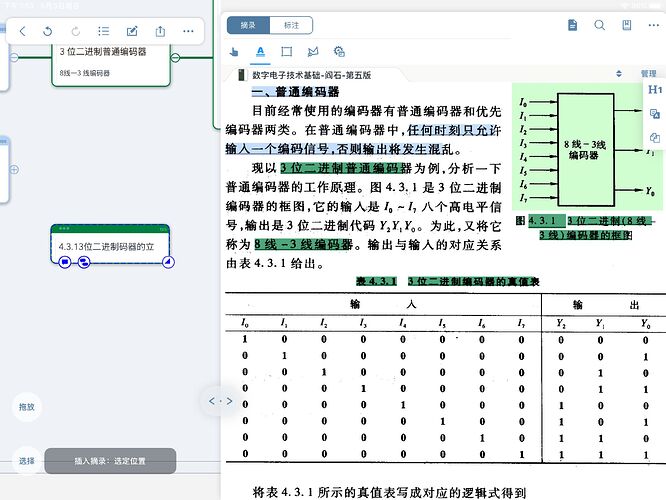This screenshot has width=666, height=500.
Task: Tap heading 一、普通编码器
Action: 295,92
